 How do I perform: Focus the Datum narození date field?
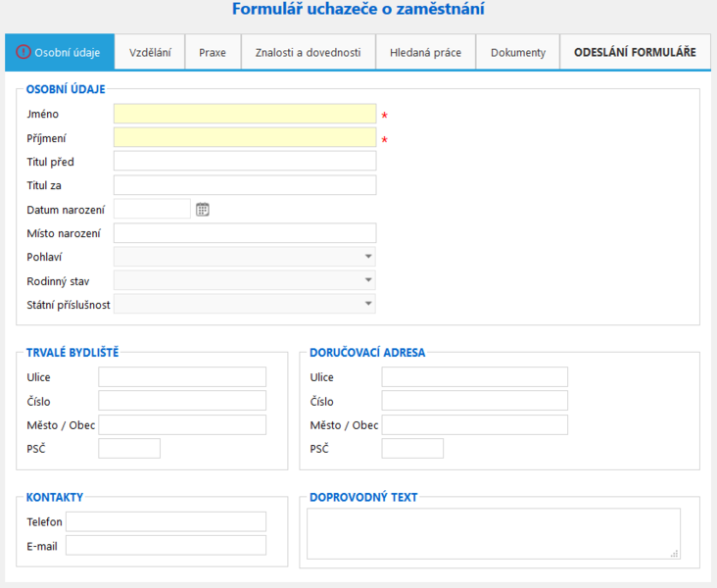point(152,209)
